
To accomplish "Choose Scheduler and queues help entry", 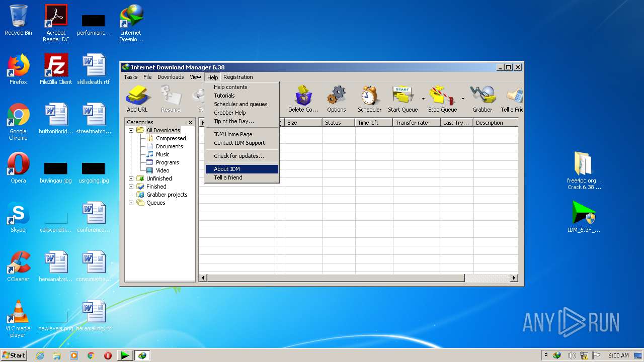I will point(242,104).
